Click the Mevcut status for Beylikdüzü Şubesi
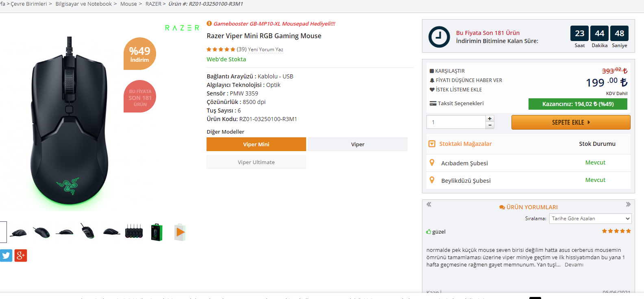644x299 pixels. click(x=595, y=180)
